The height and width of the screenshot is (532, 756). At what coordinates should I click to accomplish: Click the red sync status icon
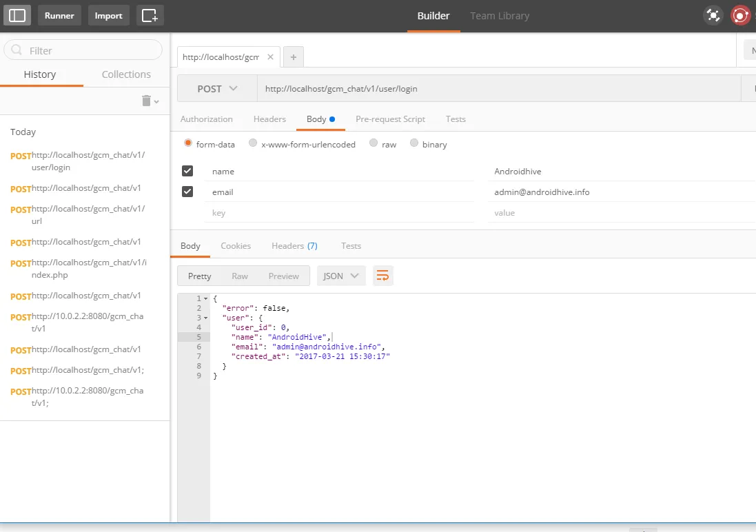[x=740, y=15]
